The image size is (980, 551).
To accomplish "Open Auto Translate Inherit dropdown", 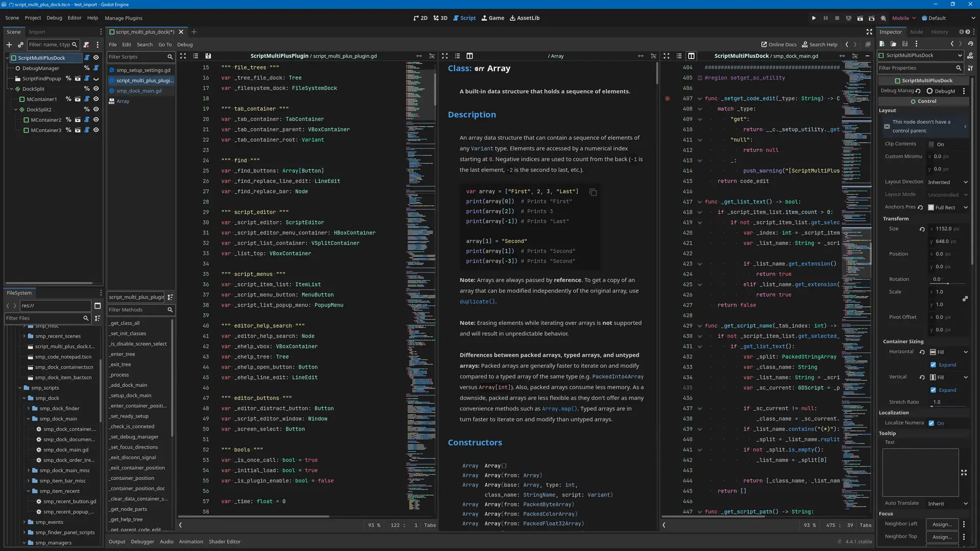I will [948, 504].
